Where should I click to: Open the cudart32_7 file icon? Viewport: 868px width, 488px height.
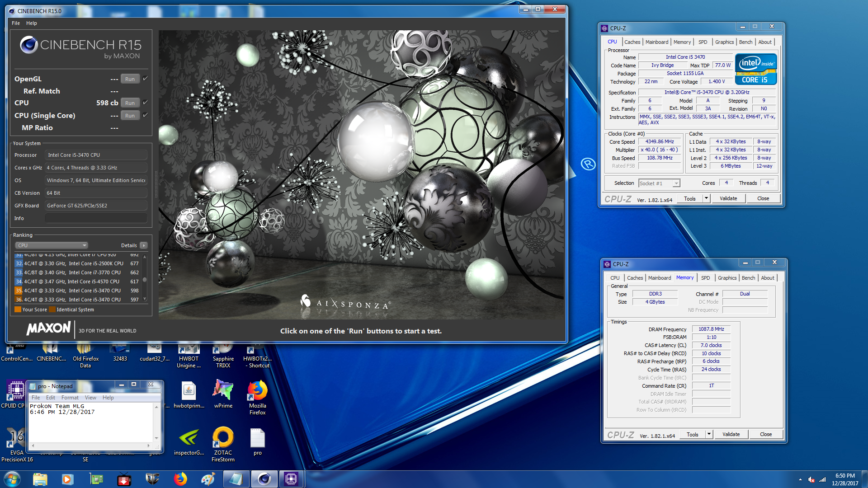[155, 353]
